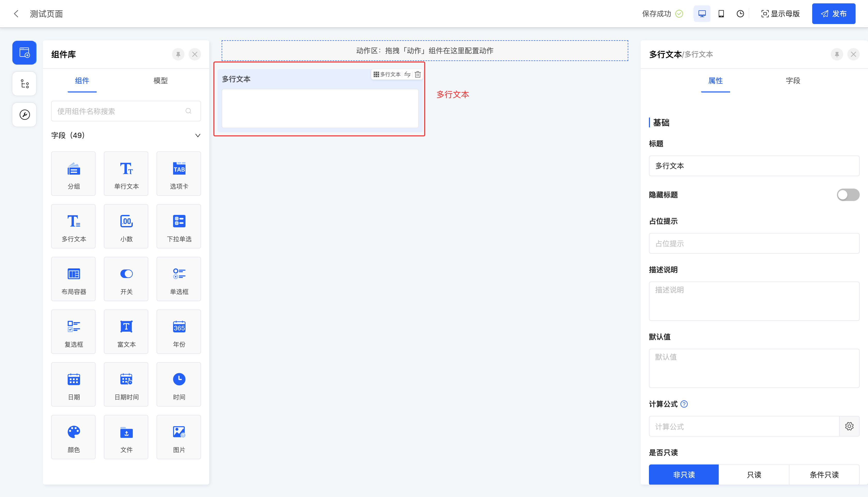The image size is (868, 497).
Task: Go back using the header chevron
Action: click(x=16, y=14)
